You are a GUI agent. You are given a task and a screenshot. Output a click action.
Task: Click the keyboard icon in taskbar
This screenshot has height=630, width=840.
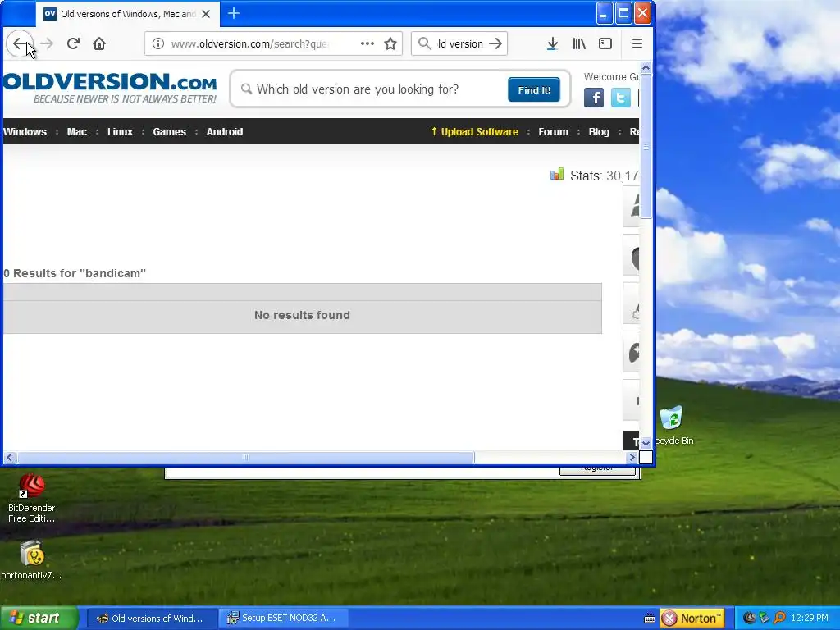650,619
